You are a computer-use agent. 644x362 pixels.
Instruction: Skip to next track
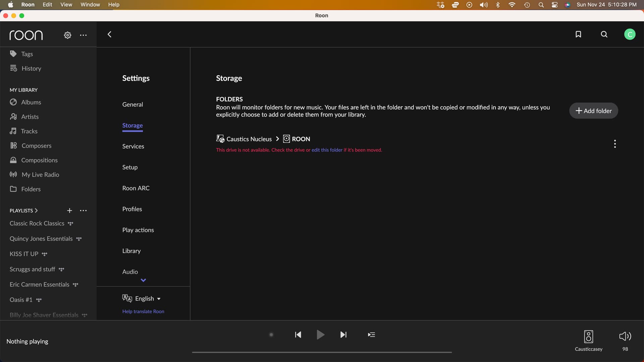pos(343,335)
